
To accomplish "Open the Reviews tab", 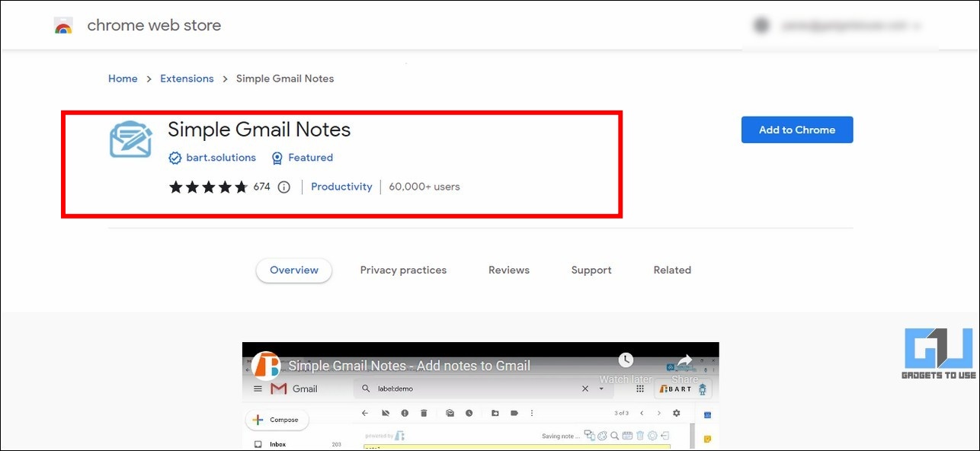I will [x=509, y=270].
